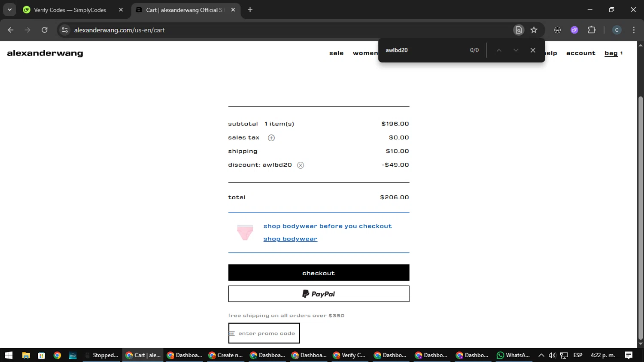This screenshot has height=362, width=644.
Task: Open the clock showing 4:22 p. m.
Action: 603,355
